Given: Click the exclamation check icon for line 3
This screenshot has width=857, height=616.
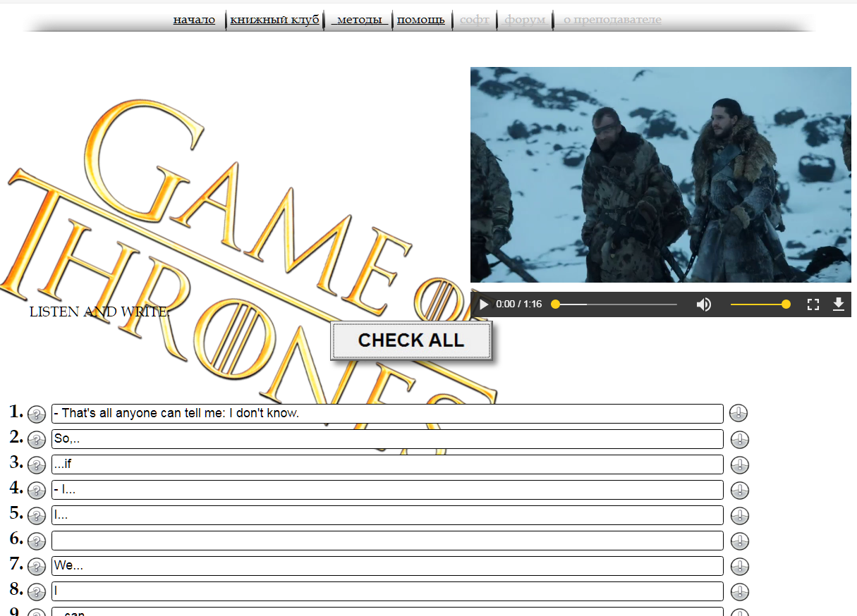Looking at the screenshot, I should 740,465.
